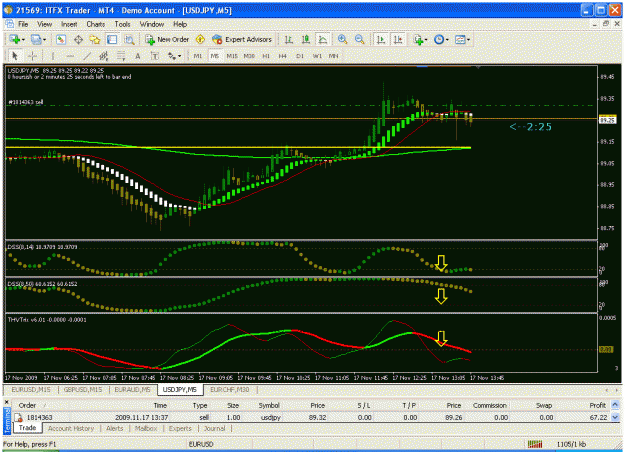This screenshot has width=625, height=452.
Task: Open a new chart window icon
Action: 15,39
